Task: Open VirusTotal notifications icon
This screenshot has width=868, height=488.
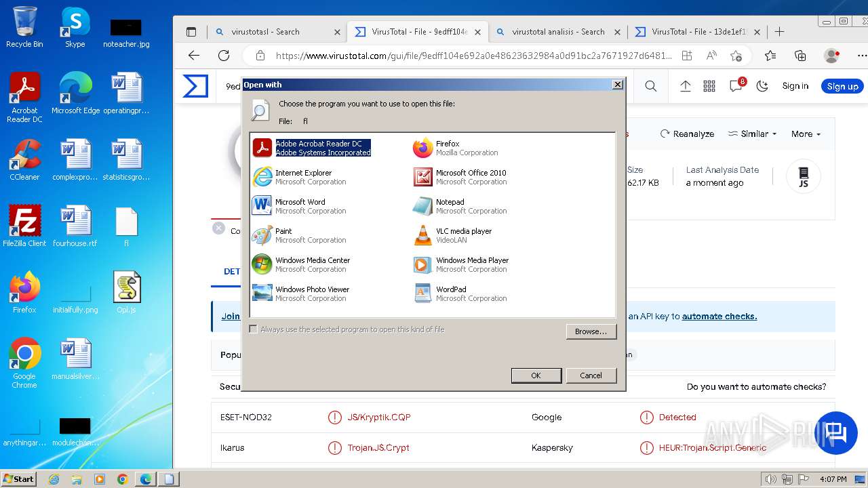Action: click(736, 86)
